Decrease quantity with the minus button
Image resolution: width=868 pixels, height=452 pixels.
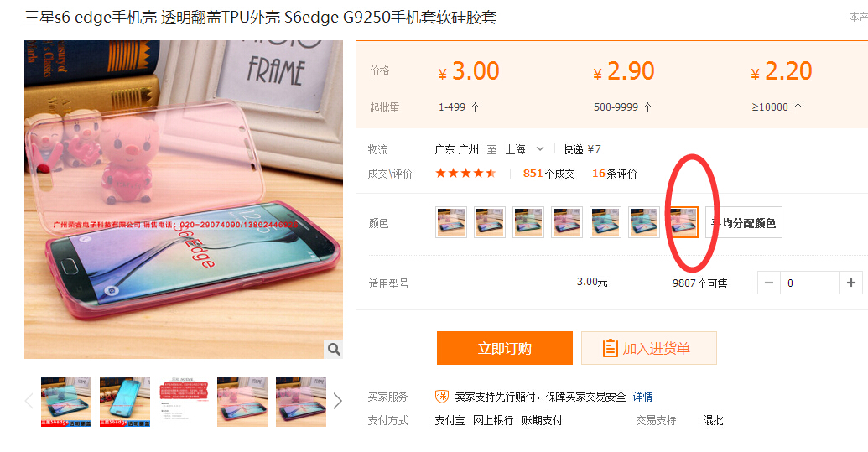[769, 283]
